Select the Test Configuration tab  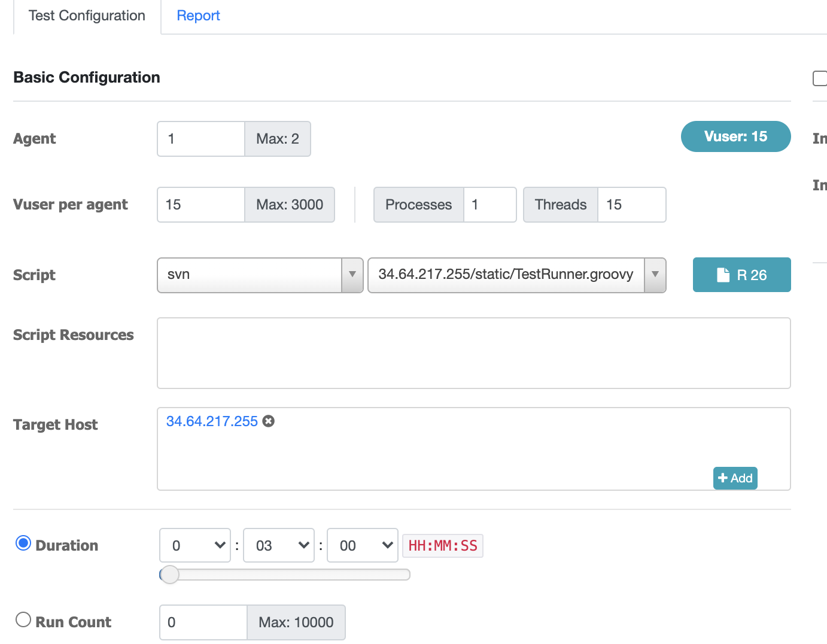(x=87, y=16)
